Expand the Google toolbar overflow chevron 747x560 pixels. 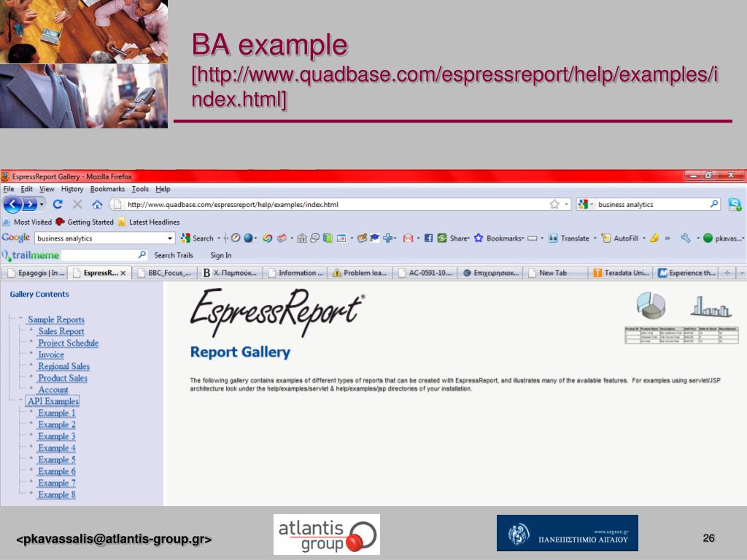(667, 238)
